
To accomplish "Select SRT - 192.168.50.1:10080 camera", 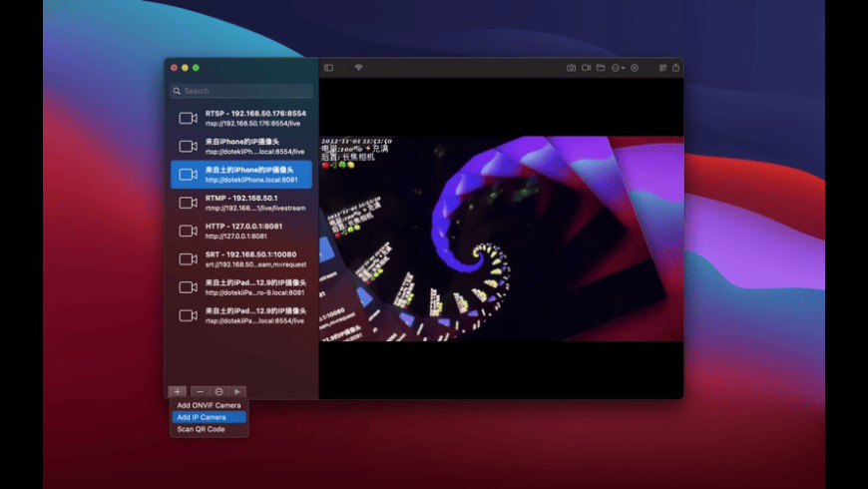I will (x=241, y=259).
